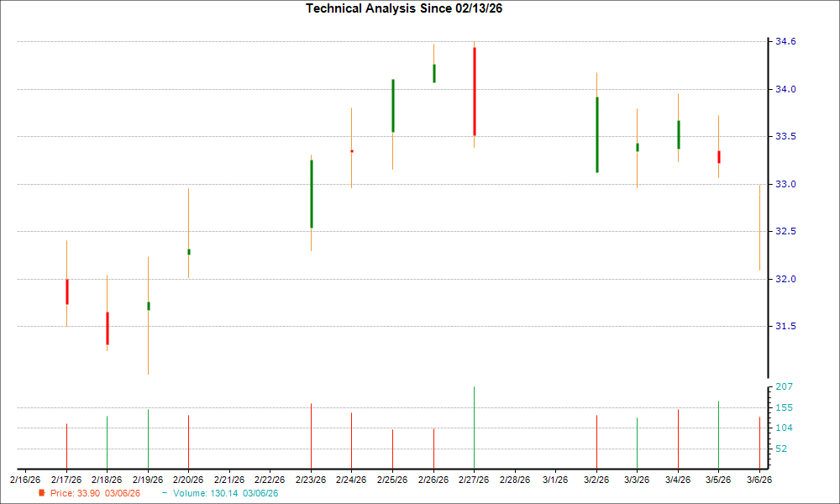This screenshot has width=840, height=504.
Task: Click the green candlestick on 2/25/26
Action: coord(393,106)
